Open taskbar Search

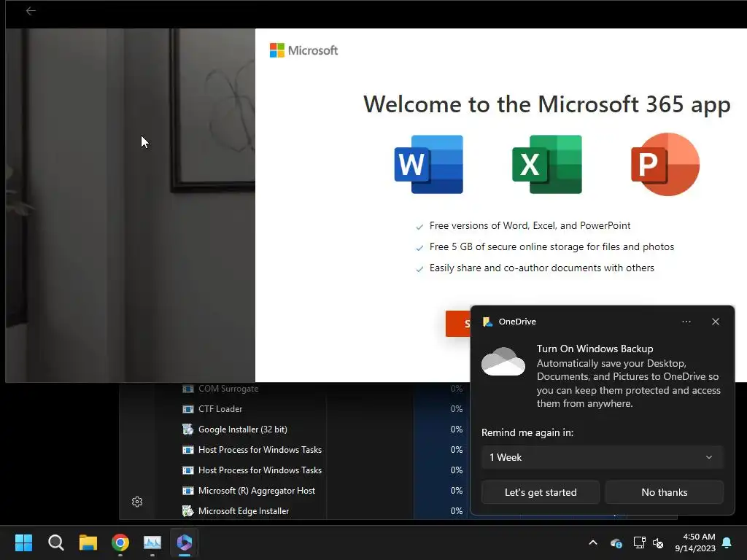coord(55,542)
